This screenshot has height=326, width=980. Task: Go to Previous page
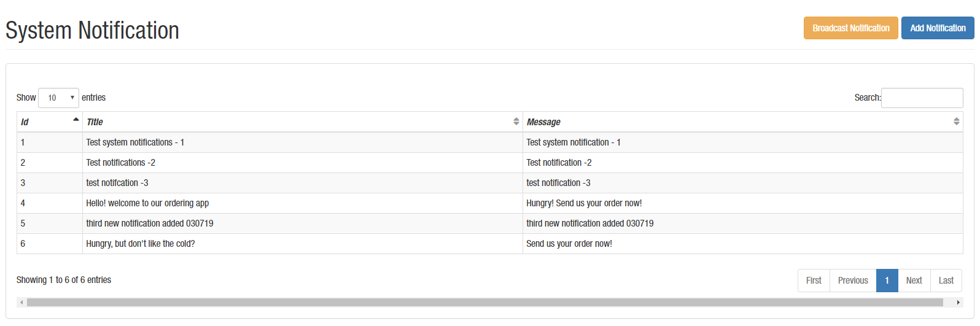click(853, 281)
